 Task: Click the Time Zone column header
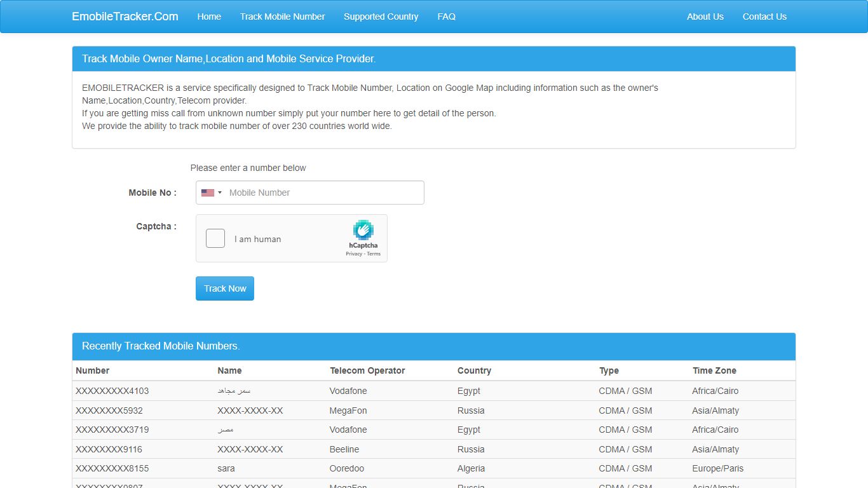[714, 370]
